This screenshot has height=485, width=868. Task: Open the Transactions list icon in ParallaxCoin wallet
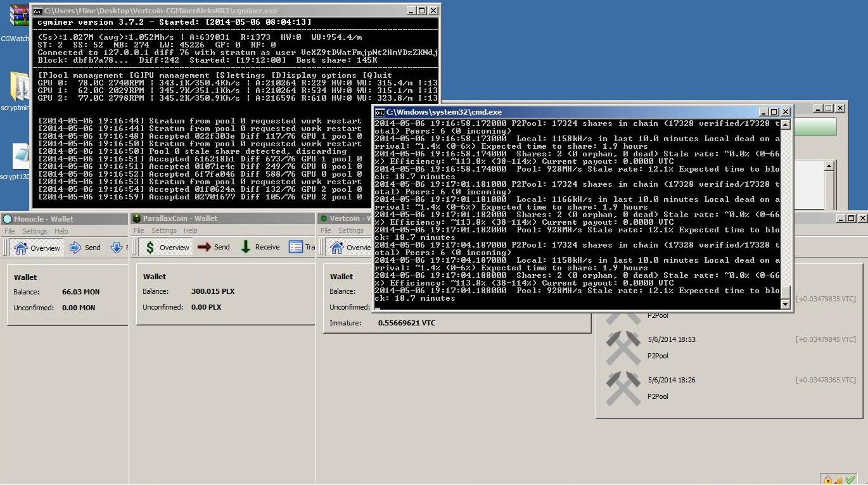tap(295, 247)
